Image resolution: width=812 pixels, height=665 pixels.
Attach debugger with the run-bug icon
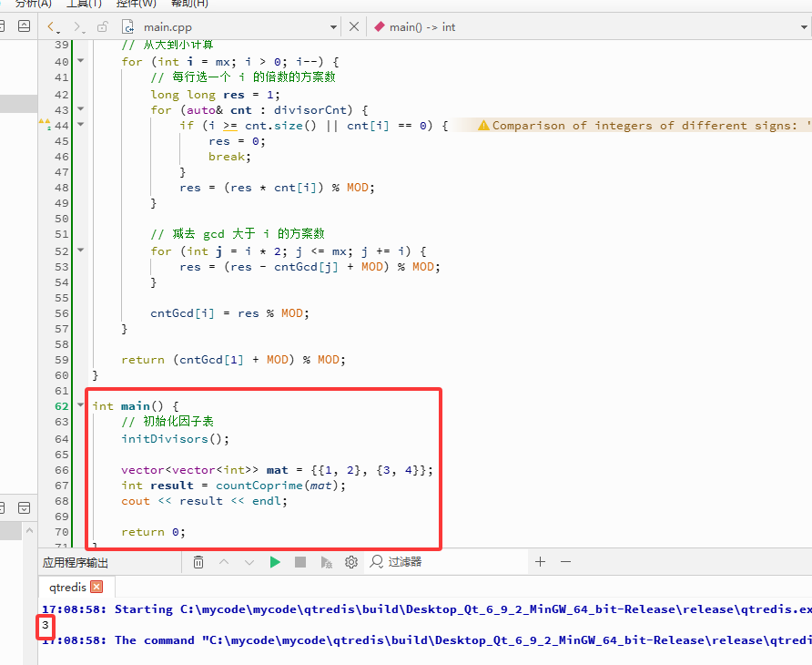[326, 562]
